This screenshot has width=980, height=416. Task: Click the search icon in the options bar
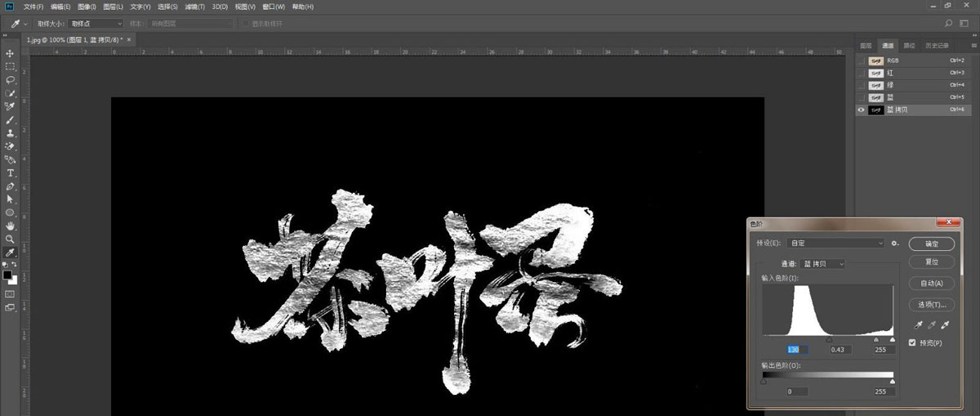(x=949, y=24)
